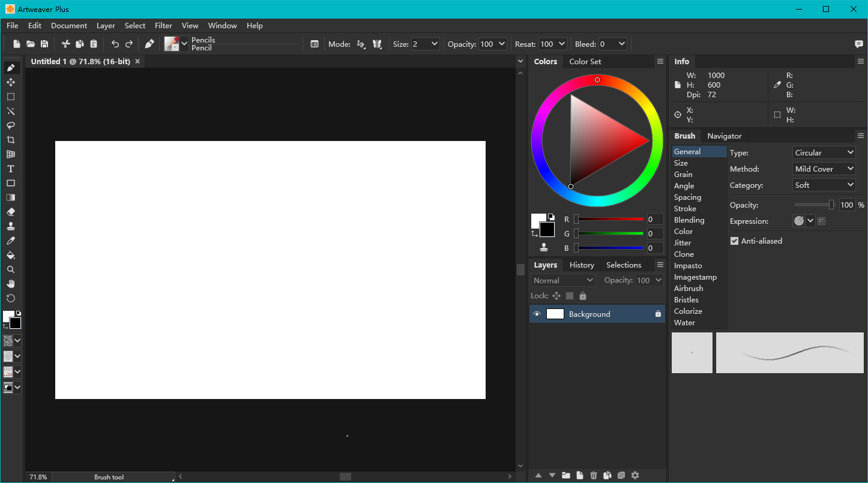868x483 pixels.
Task: Select the Eraser tool
Action: [11, 212]
